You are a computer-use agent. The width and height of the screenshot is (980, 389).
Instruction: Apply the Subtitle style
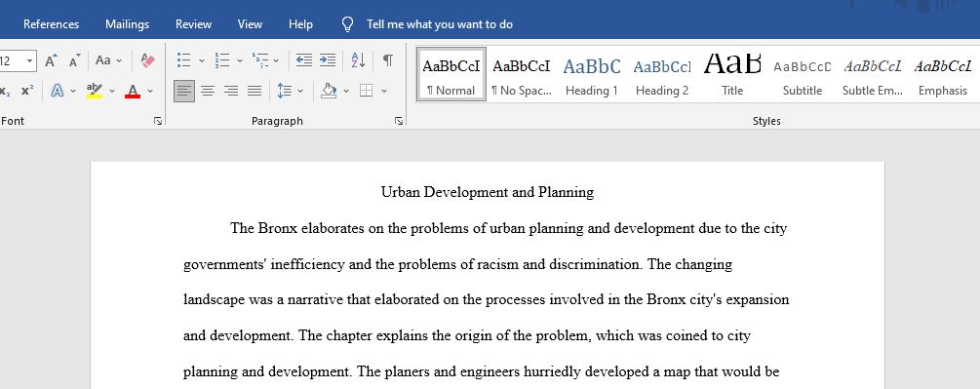click(803, 74)
